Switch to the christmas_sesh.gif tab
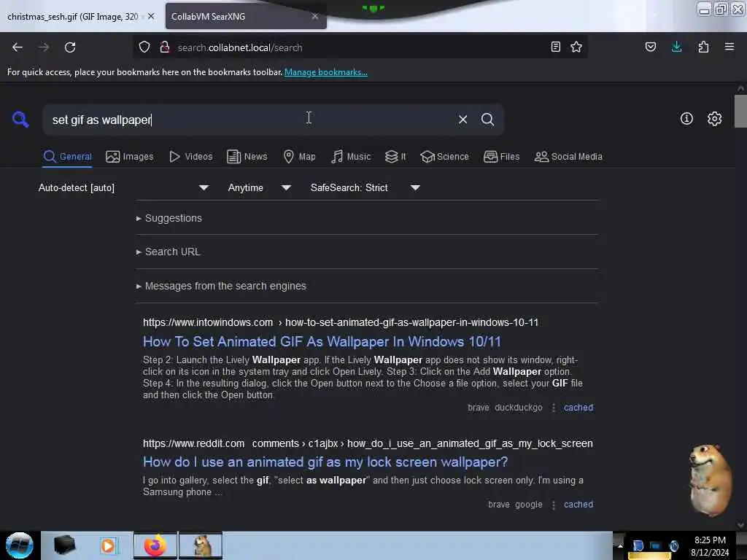 (x=72, y=17)
